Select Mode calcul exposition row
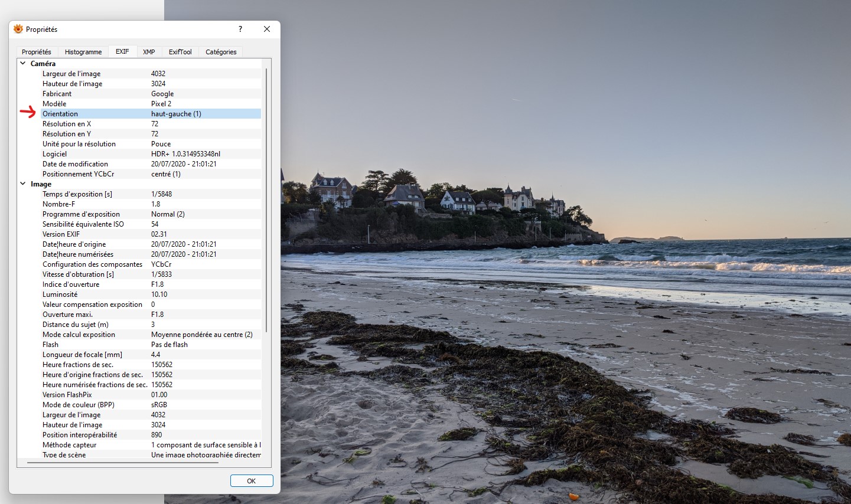The image size is (851, 504). tap(151, 335)
